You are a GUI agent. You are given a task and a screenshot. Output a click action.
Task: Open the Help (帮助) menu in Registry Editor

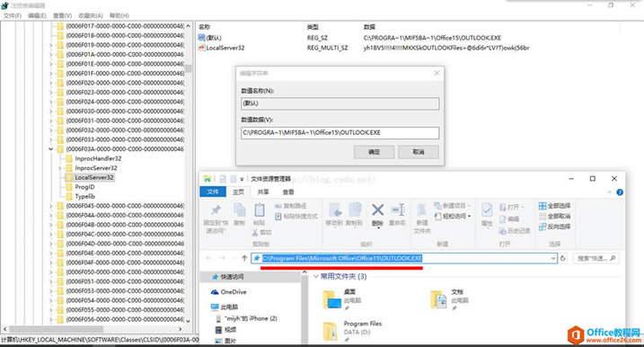click(119, 15)
